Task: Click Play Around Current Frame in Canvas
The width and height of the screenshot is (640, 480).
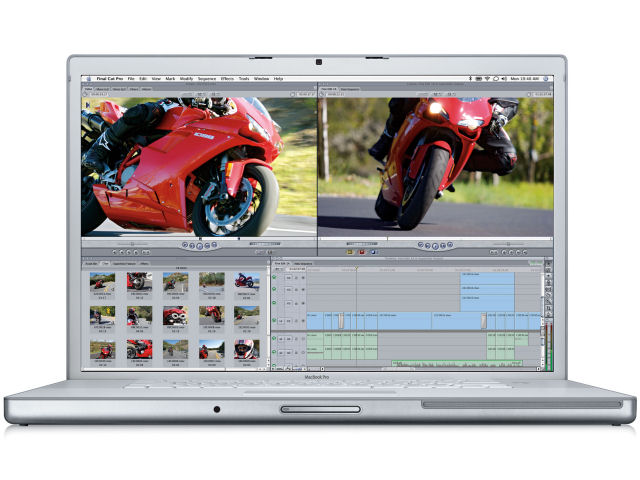Action: pos(443,245)
